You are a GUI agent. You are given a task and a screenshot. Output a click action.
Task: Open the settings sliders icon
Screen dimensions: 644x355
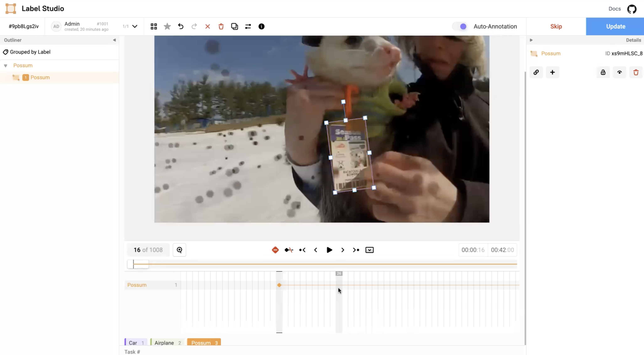click(248, 26)
